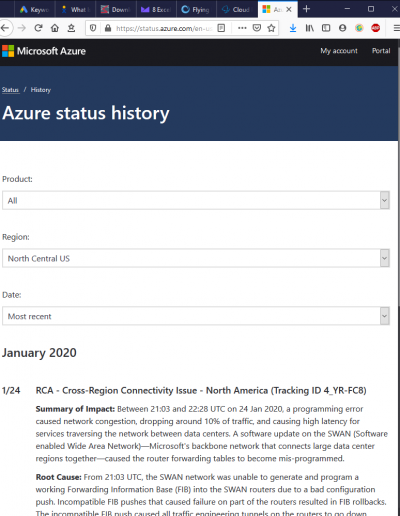The height and width of the screenshot is (516, 400).
Task: Click the colorful round extension icon
Action: point(359,28)
